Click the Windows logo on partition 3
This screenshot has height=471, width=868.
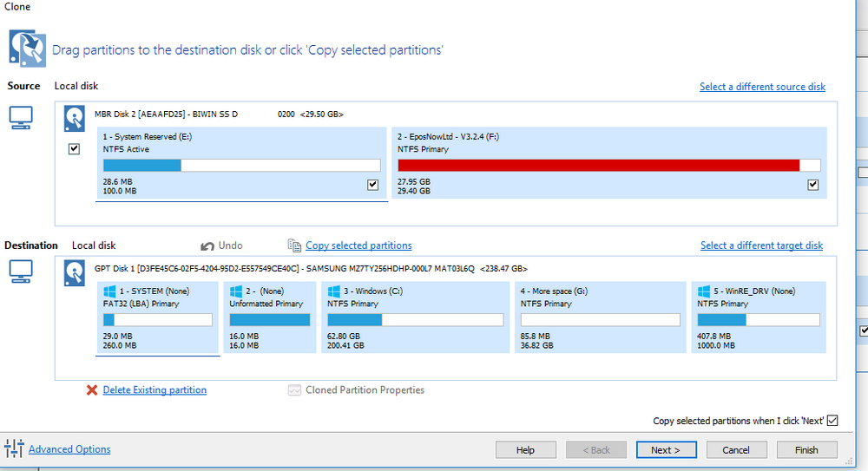click(x=334, y=291)
